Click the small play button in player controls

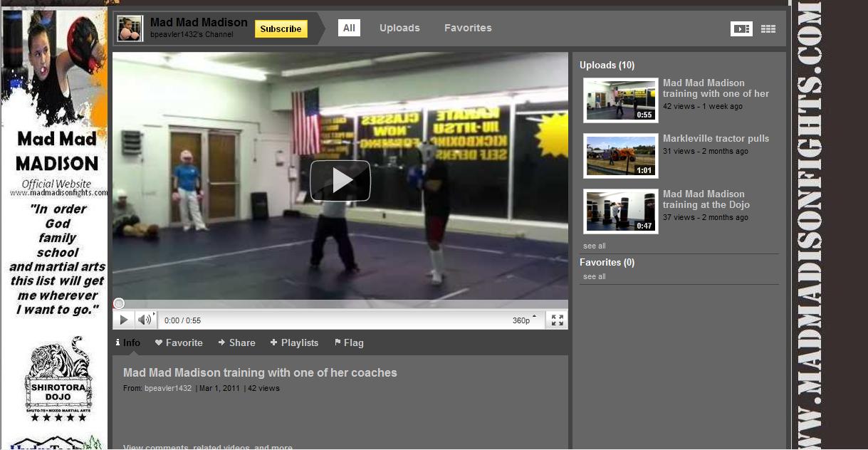pos(123,320)
